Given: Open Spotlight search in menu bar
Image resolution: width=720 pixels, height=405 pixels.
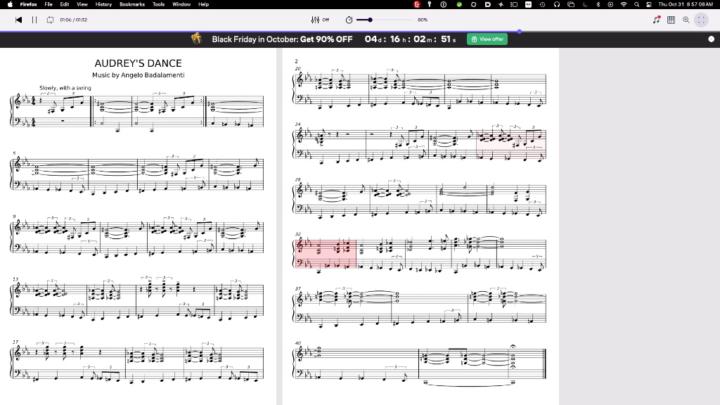Looking at the screenshot, I should tap(636, 4).
